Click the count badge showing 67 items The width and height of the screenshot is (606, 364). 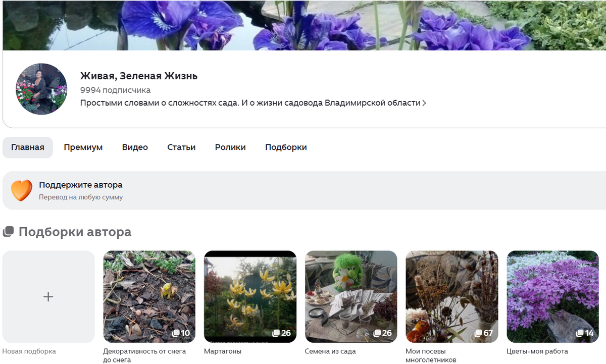click(x=483, y=333)
